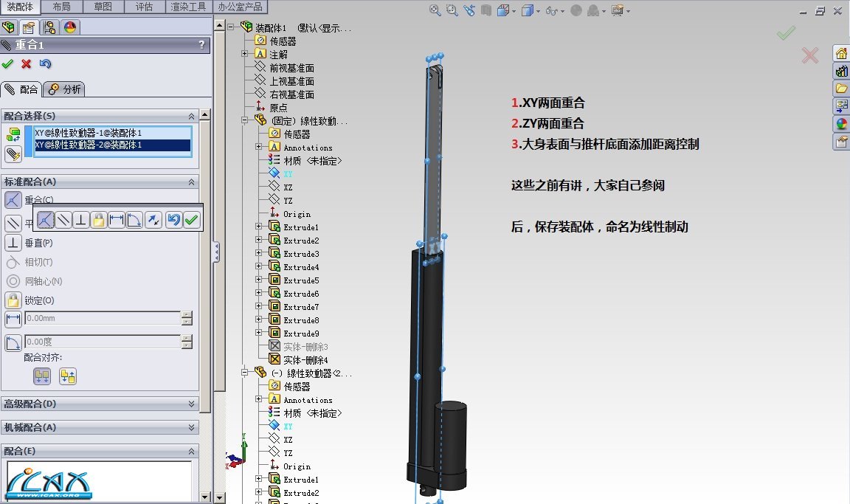Choose Angle mate in the popup toolbar
850x504 pixels.
tap(134, 219)
